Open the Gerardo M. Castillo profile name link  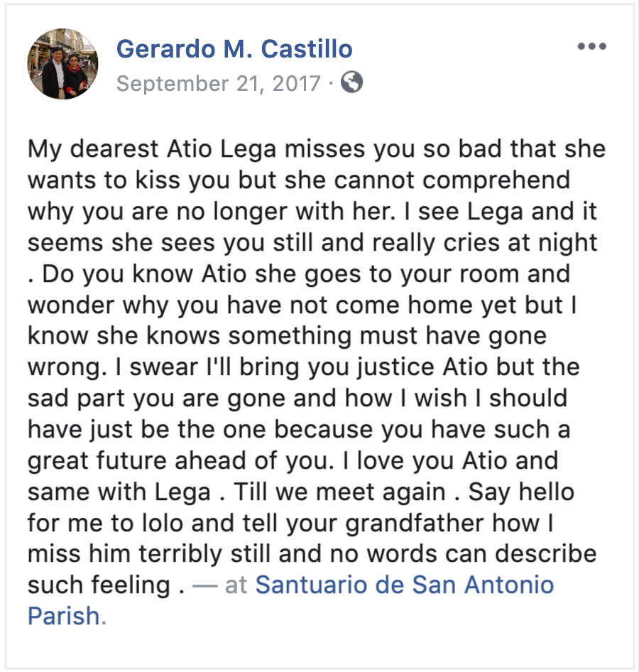click(x=234, y=49)
